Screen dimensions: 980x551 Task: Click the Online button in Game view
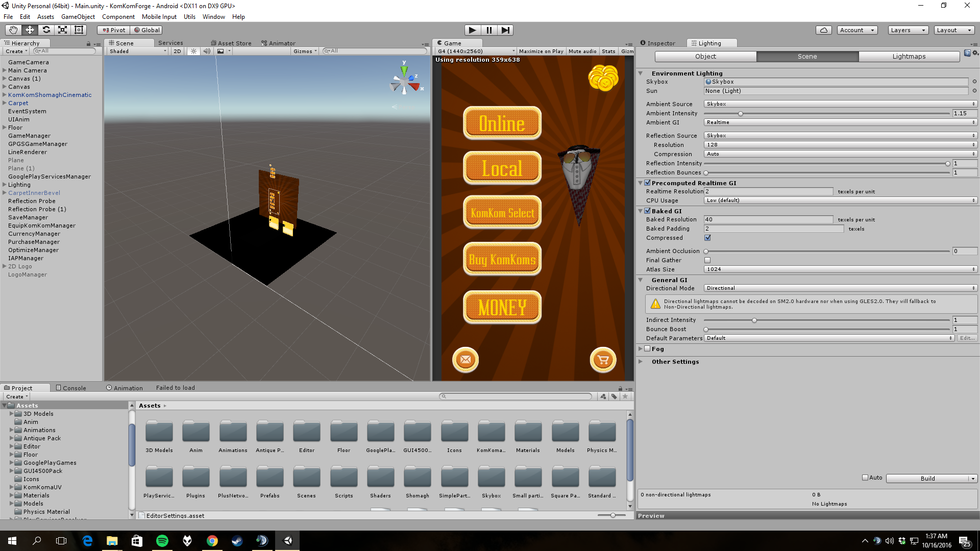coord(502,123)
